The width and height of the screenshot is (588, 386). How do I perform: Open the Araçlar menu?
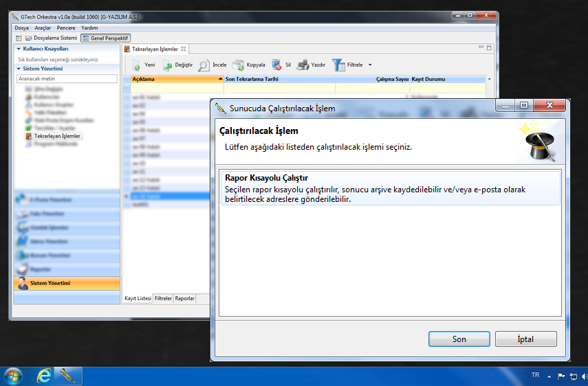coord(43,27)
